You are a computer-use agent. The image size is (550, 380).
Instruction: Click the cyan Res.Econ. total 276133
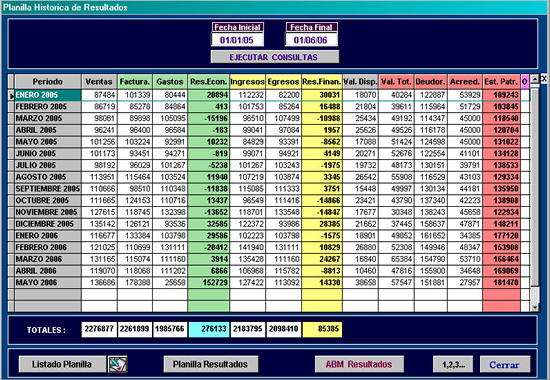[x=209, y=329]
